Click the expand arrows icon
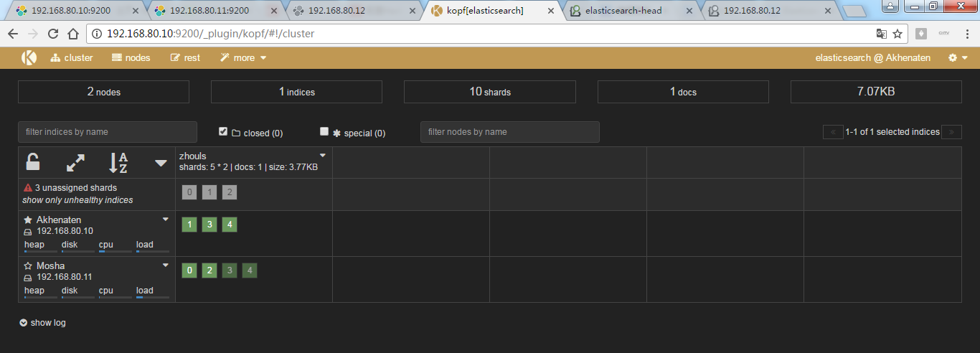 coord(75,163)
